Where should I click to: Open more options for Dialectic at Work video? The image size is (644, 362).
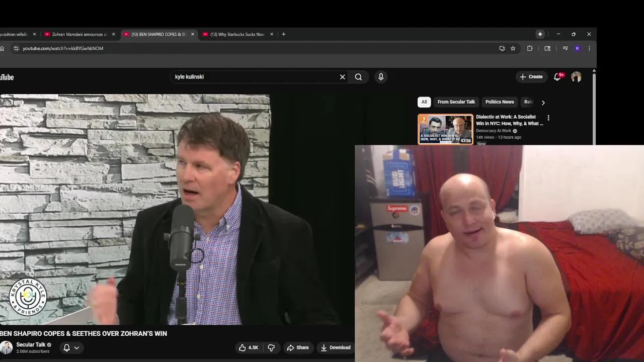[548, 118]
